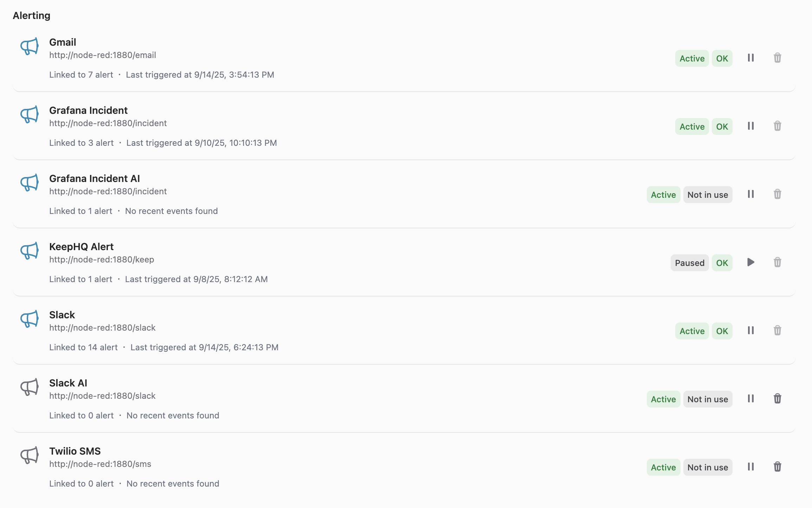Viewport: 812px width, 508px height.
Task: Click the Gmail webhook URL text
Action: click(x=103, y=55)
